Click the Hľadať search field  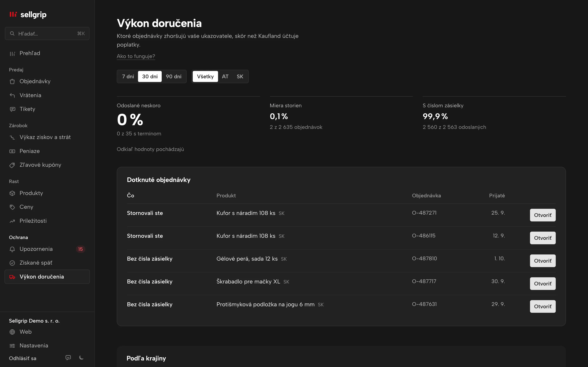tap(47, 34)
